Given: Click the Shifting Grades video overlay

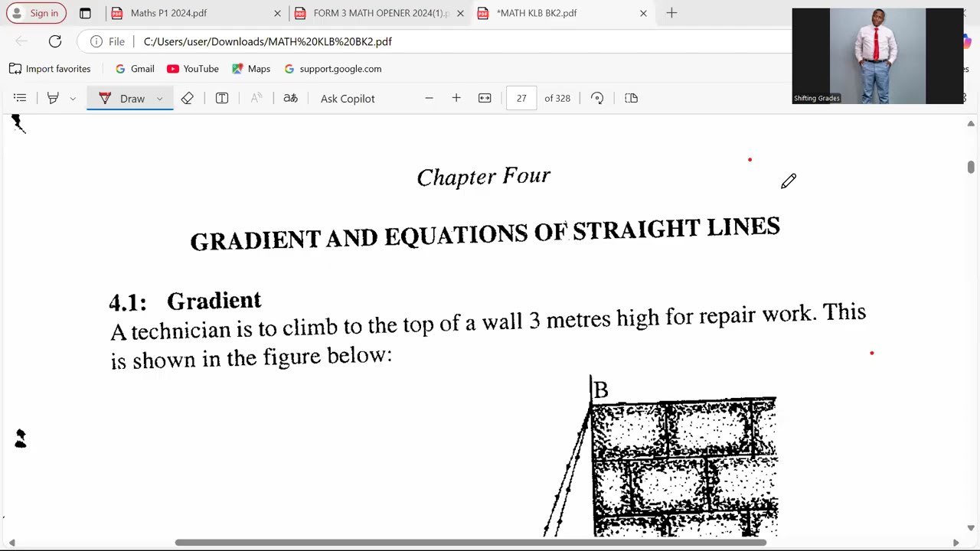Looking at the screenshot, I should tap(877, 56).
